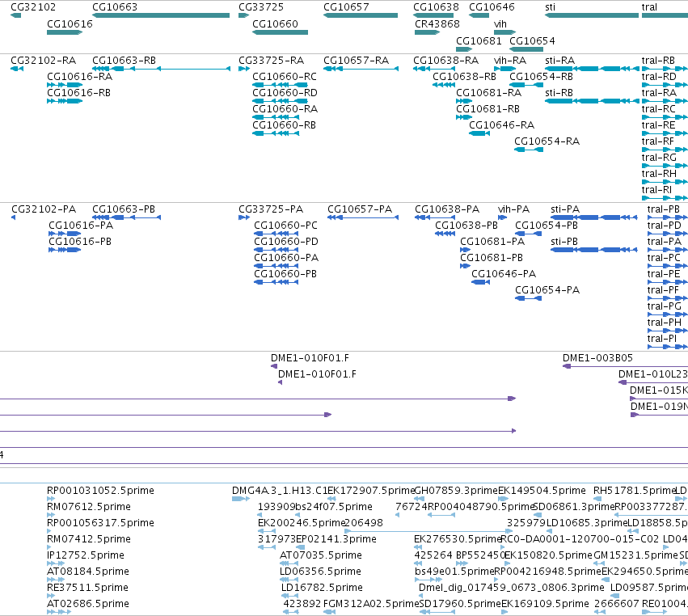This screenshot has height=616, width=688.
Task: Click the CG10663 gene span
Action: coord(161,15)
